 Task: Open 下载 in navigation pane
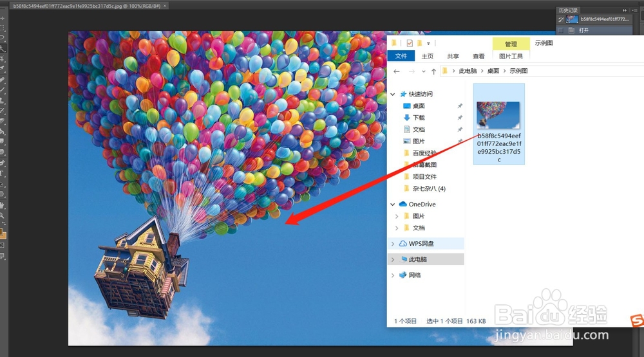point(419,118)
